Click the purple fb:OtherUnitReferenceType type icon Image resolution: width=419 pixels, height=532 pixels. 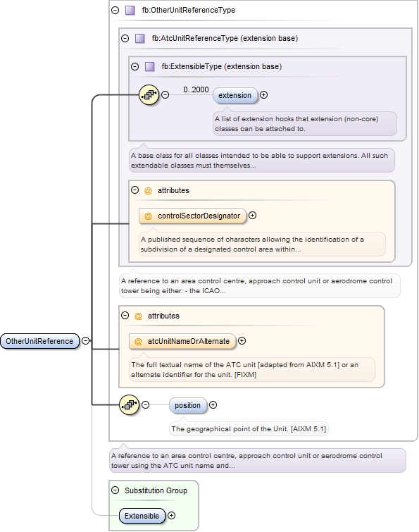tap(130, 10)
